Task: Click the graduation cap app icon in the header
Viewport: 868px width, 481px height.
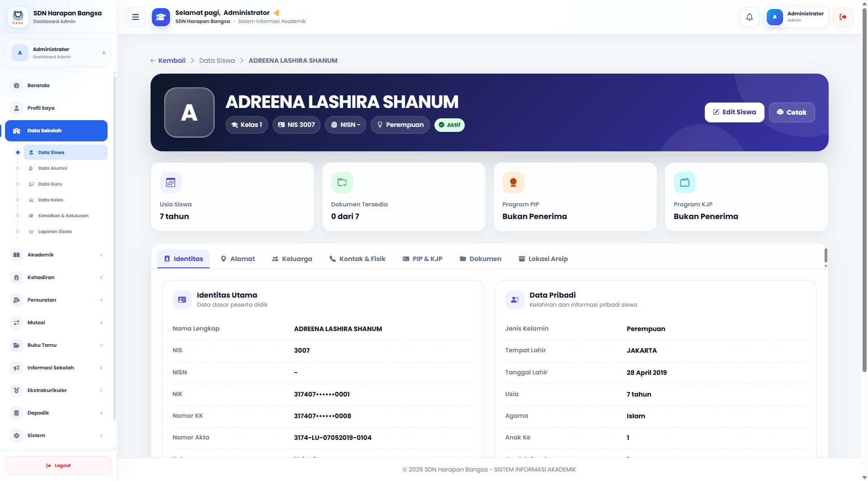Action: [x=160, y=17]
